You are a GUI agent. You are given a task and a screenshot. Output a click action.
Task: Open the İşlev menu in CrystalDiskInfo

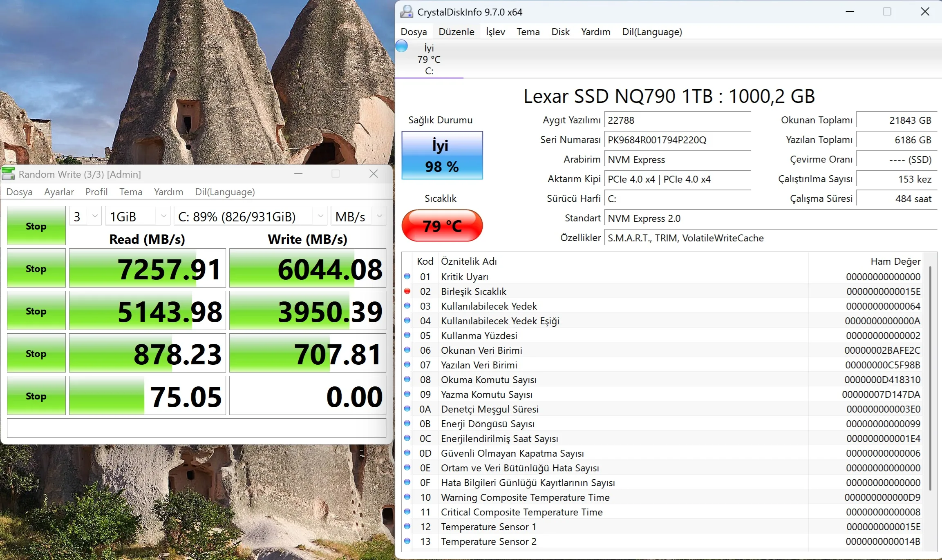click(x=495, y=32)
